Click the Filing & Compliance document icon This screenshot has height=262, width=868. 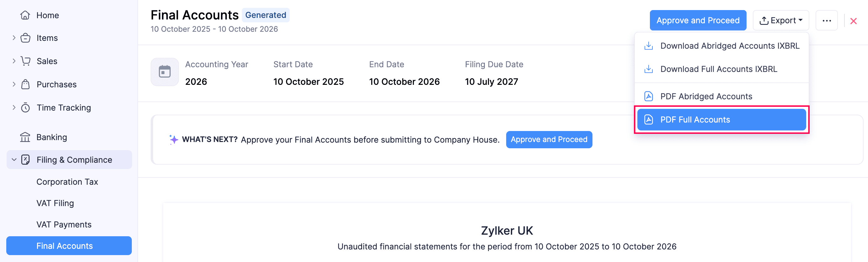25,160
